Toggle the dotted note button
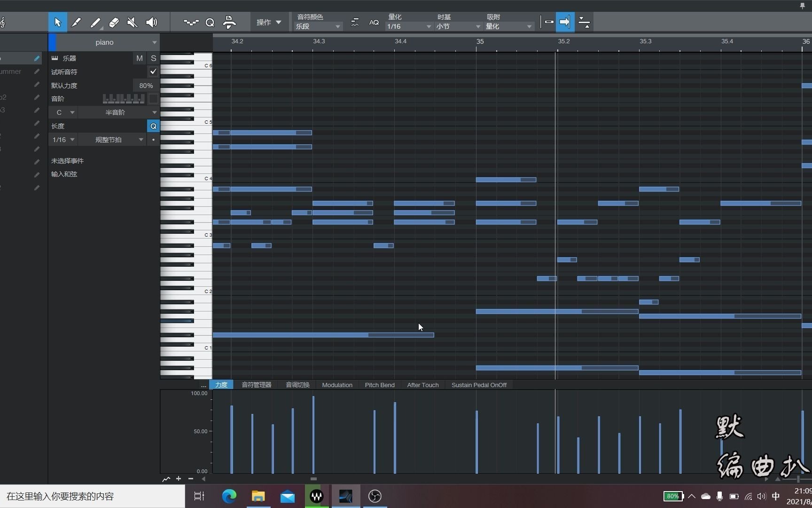 click(153, 140)
